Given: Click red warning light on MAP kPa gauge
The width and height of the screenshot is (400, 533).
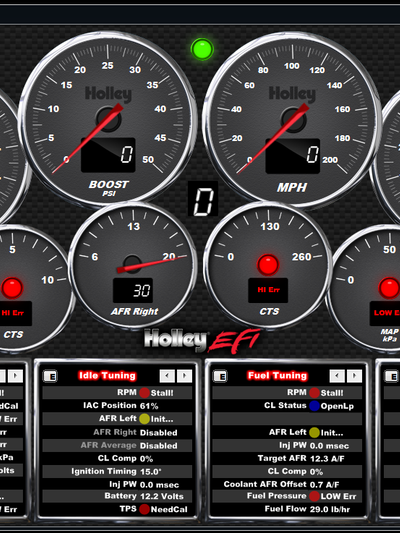Looking at the screenshot, I should [x=389, y=288].
